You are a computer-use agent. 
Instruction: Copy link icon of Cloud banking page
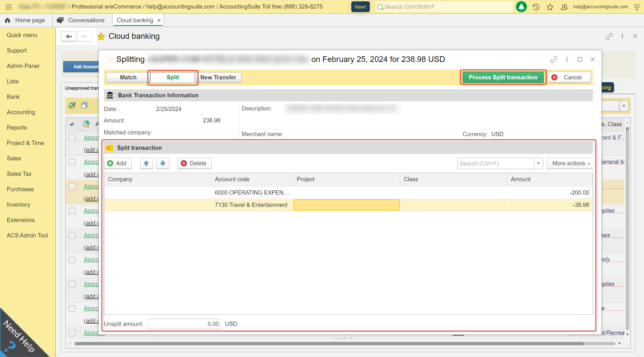609,36
